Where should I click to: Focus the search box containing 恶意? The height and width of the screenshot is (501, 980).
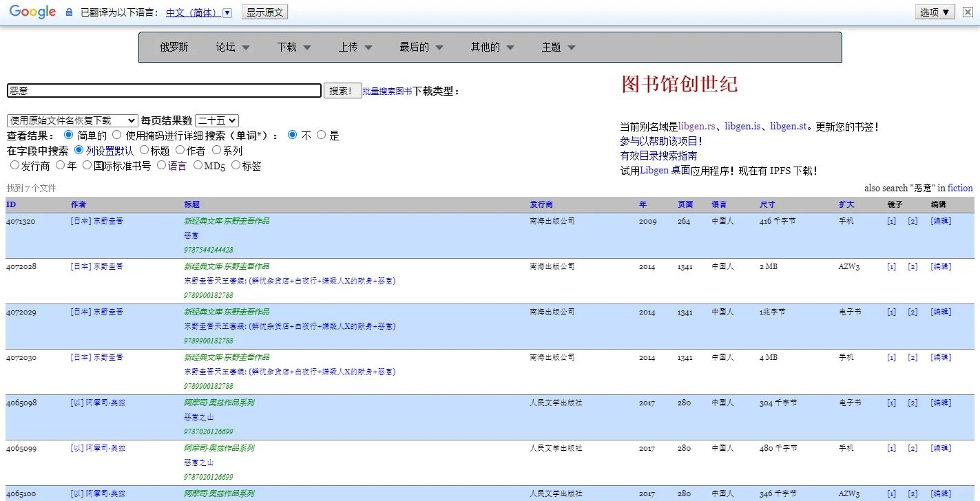[x=164, y=90]
